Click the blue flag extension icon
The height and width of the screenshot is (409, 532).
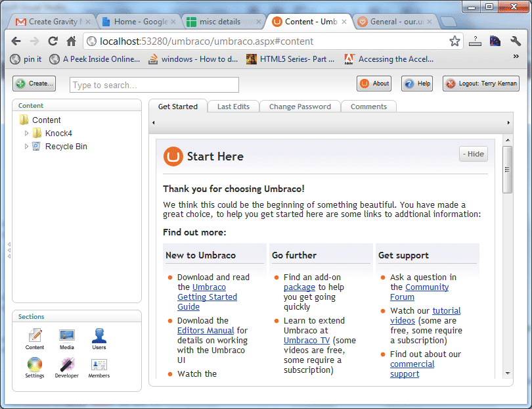[x=495, y=41]
